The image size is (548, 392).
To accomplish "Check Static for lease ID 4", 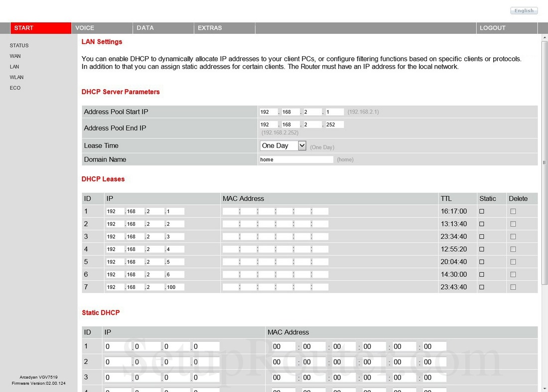I will coord(482,249).
